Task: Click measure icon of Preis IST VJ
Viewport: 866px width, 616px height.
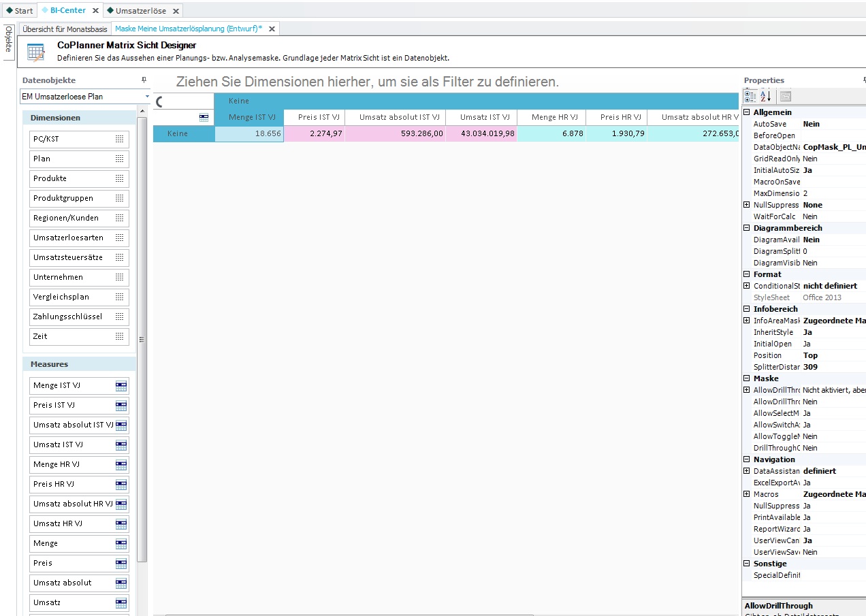Action: click(121, 405)
